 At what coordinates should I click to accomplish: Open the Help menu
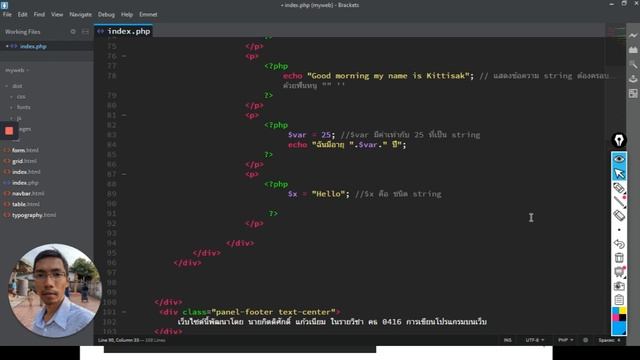(x=127, y=14)
